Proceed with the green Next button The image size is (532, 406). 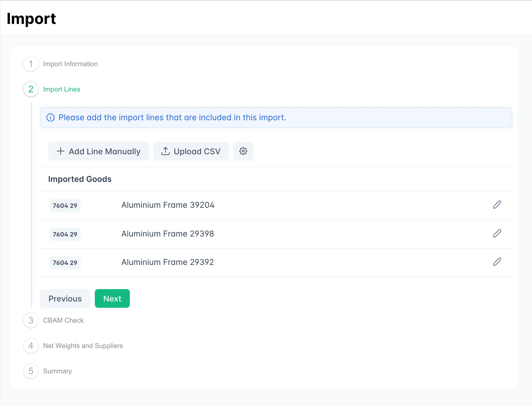click(x=112, y=298)
